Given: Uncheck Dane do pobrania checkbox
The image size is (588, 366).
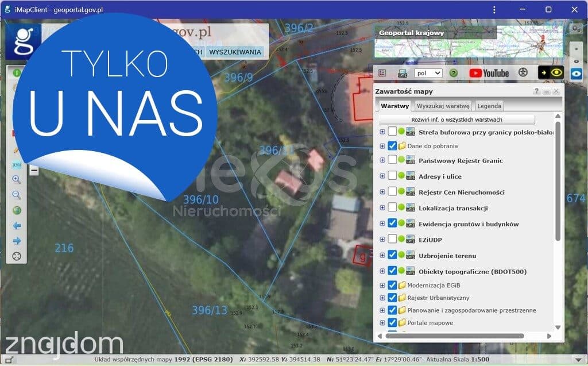Looking at the screenshot, I should [392, 145].
